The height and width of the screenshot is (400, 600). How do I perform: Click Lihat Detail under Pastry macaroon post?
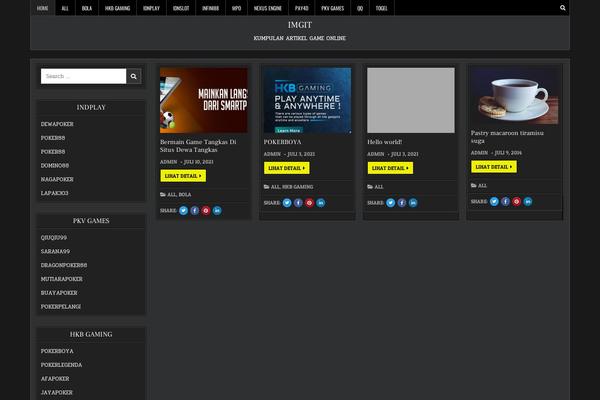click(x=494, y=167)
